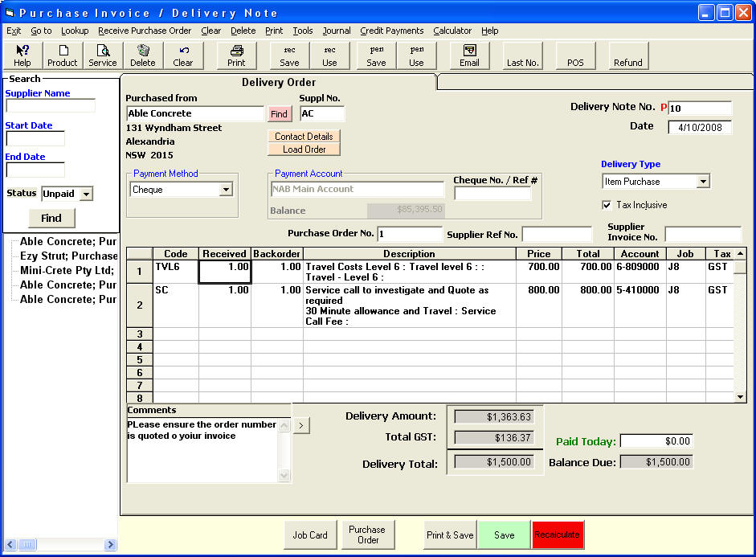Screen dimensions: 756x557
Task: Open the Lookup menu
Action: [75, 31]
